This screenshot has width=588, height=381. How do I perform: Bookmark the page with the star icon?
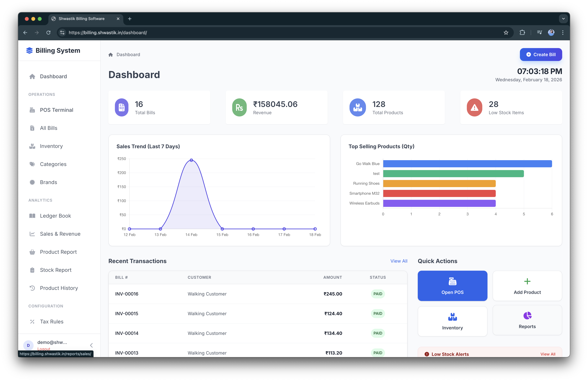coord(506,32)
